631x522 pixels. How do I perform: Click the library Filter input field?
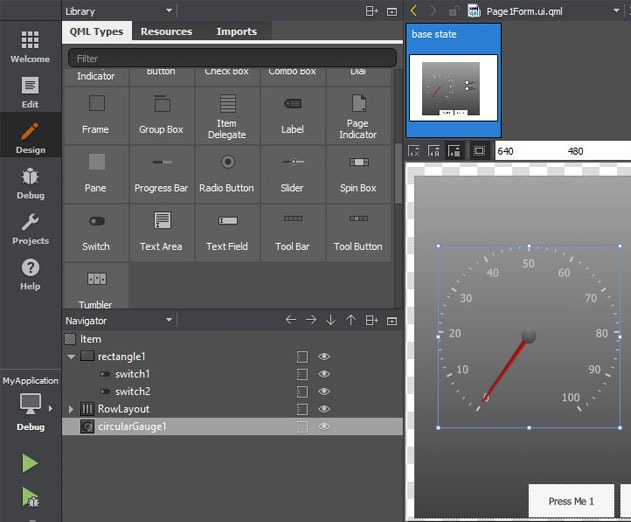(232, 59)
